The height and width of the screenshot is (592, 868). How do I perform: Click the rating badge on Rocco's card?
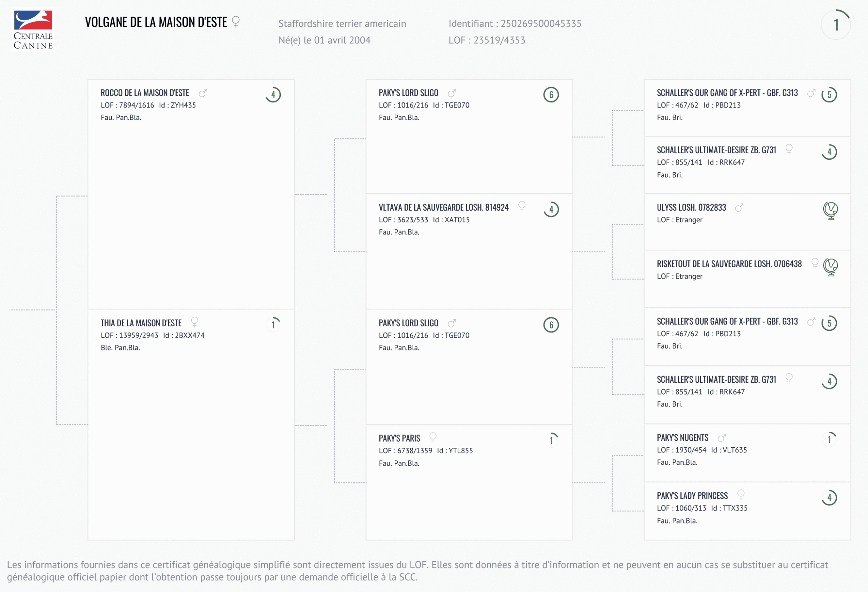[273, 95]
